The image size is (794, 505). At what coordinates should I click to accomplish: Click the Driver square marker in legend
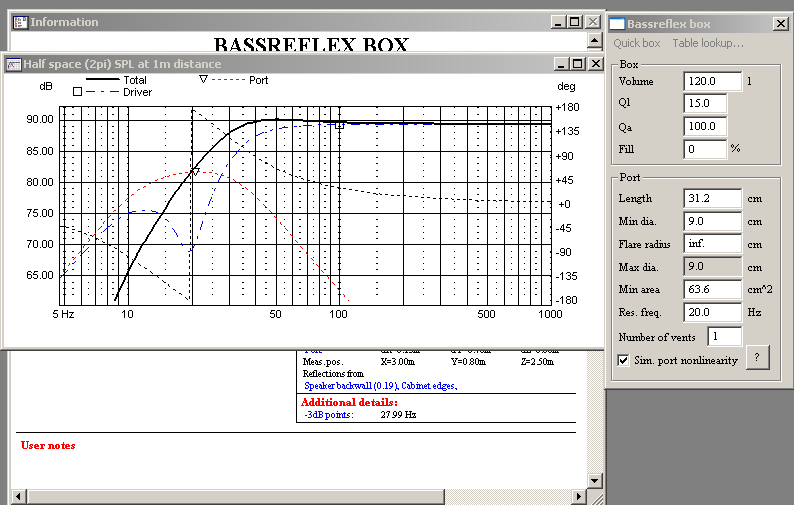pos(77,92)
